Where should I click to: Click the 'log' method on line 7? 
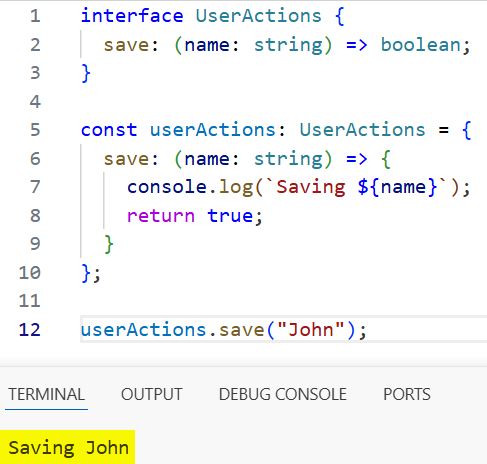pos(236,187)
